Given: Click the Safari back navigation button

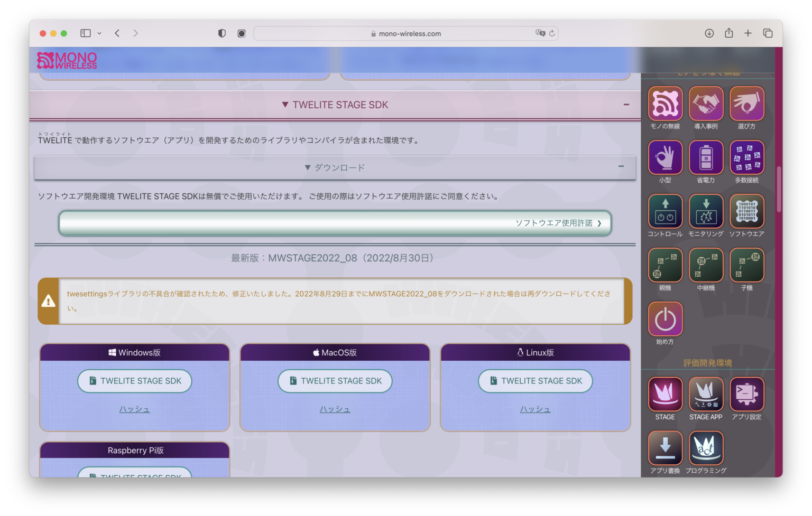Looking at the screenshot, I should coord(117,33).
